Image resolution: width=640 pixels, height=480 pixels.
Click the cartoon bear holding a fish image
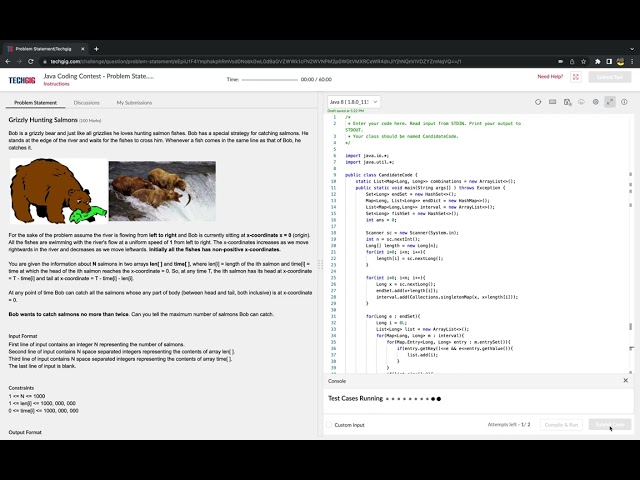tap(58, 191)
